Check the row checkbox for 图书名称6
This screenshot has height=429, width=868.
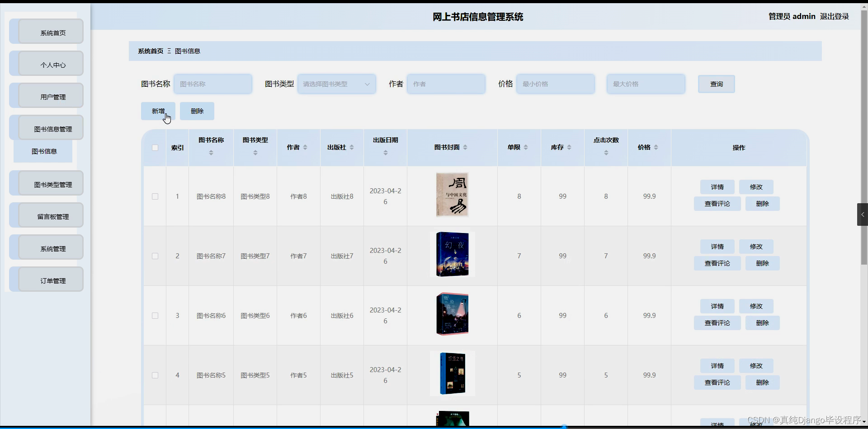155,316
